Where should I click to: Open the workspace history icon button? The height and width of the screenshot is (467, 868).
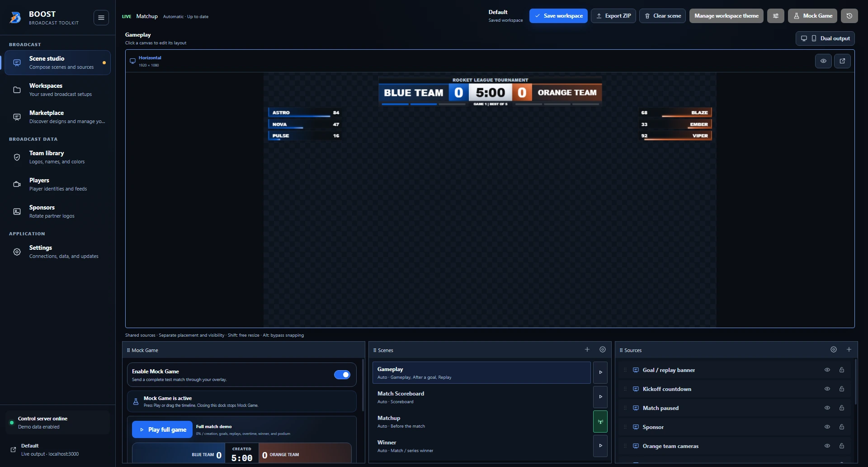click(x=849, y=16)
